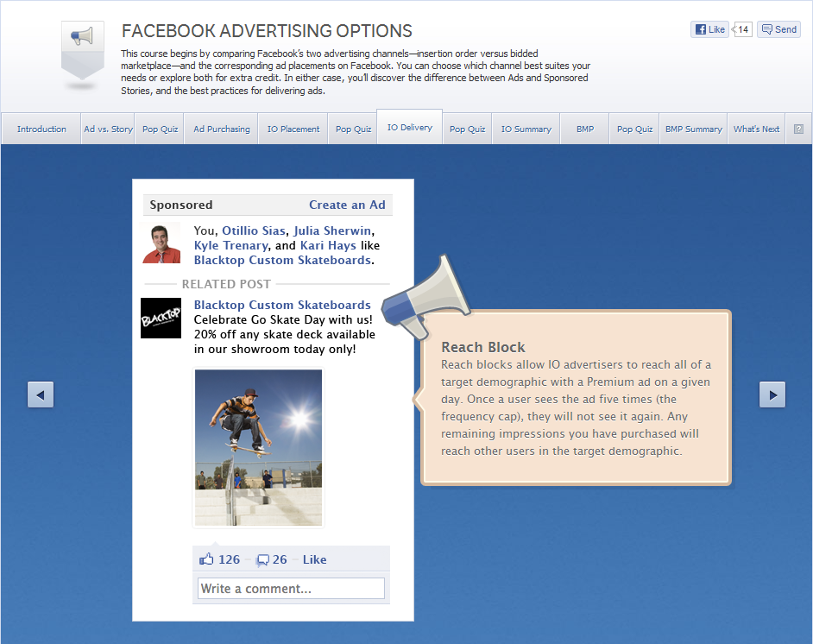Switch to the IO Summary tab
813x644 pixels.
pos(526,129)
